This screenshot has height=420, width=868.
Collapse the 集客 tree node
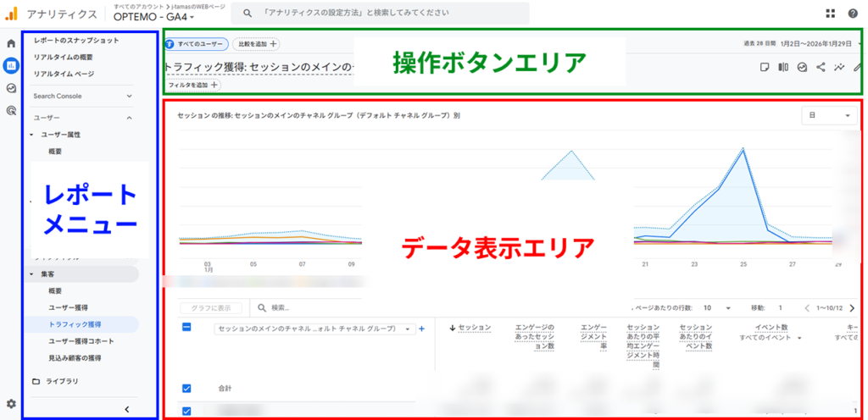click(x=31, y=274)
